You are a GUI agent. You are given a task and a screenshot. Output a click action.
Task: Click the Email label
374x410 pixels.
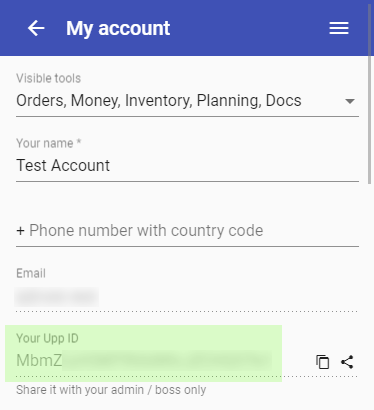(x=31, y=273)
